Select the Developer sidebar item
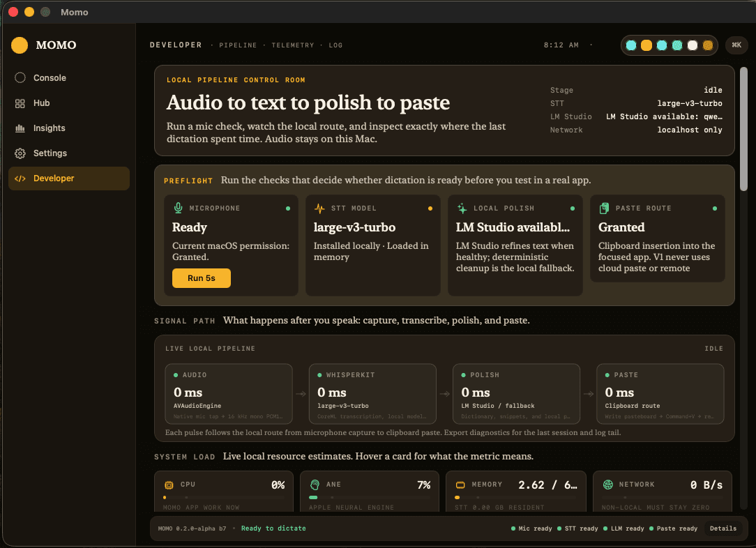 [x=69, y=178]
